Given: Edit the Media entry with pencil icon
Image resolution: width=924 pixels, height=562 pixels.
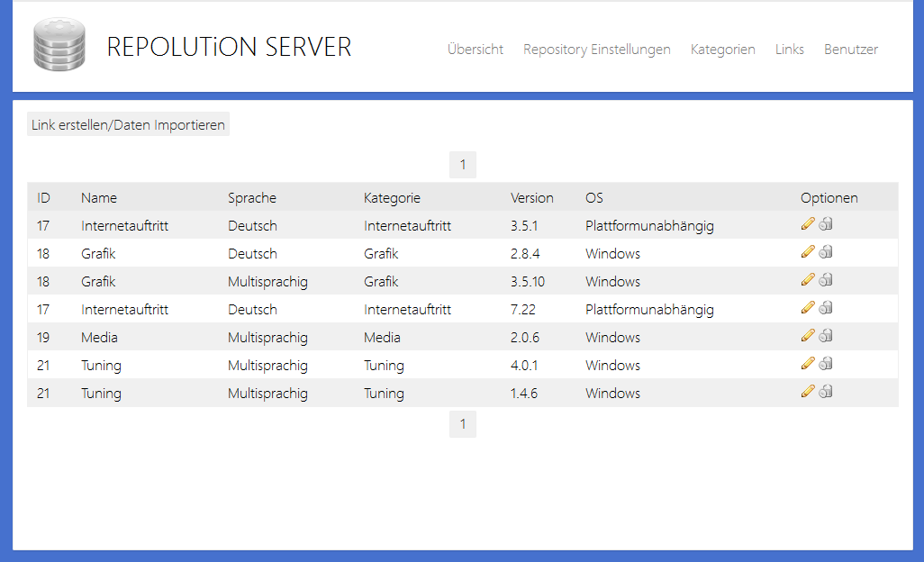Looking at the screenshot, I should coord(808,335).
